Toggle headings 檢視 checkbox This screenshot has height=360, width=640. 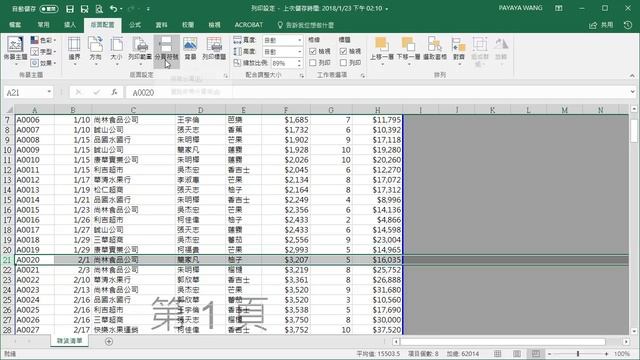point(343,51)
